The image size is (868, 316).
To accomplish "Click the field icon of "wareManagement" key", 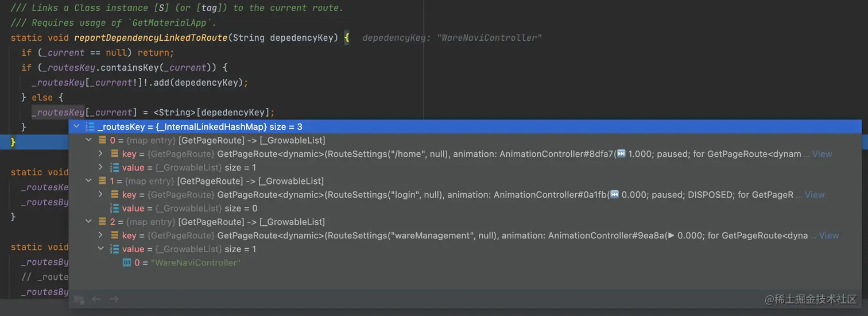I will [114, 236].
